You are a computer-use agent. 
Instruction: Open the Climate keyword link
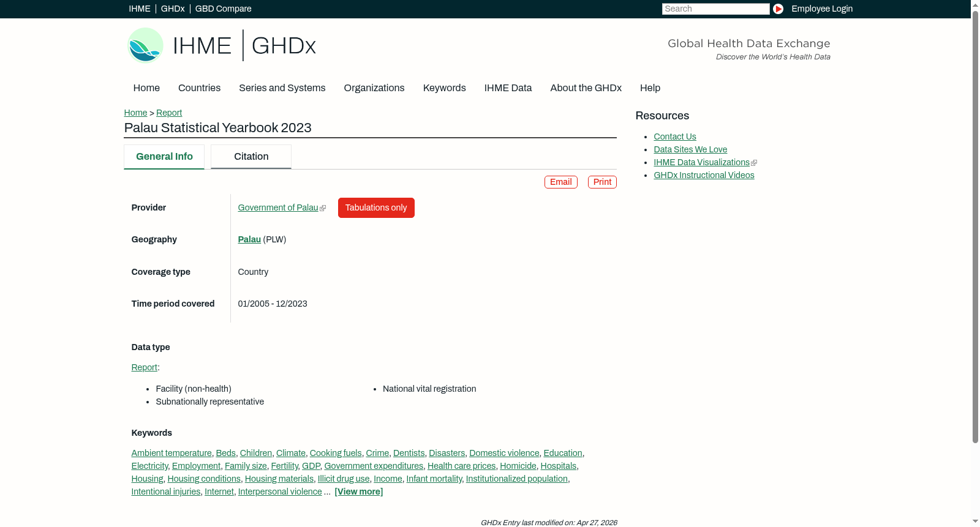tap(291, 453)
